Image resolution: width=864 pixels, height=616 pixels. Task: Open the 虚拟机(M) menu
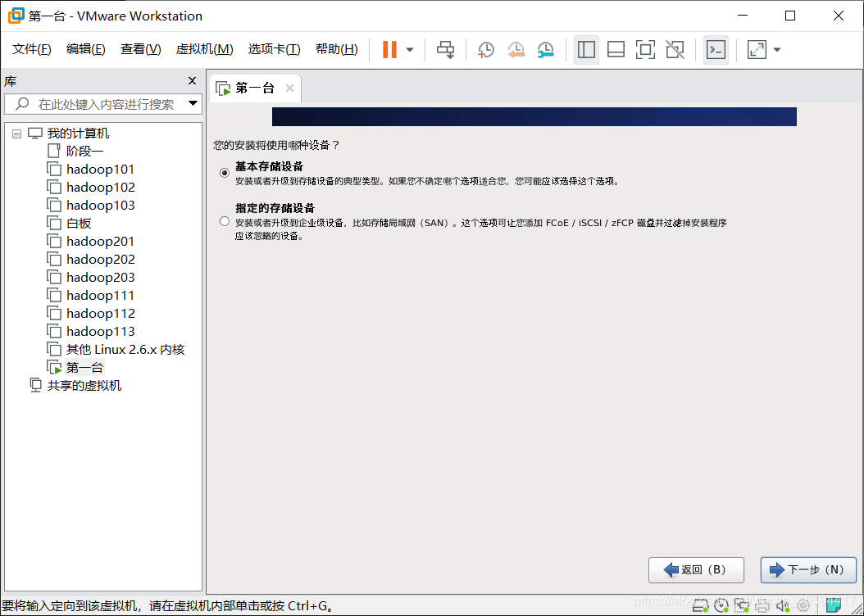(x=204, y=49)
